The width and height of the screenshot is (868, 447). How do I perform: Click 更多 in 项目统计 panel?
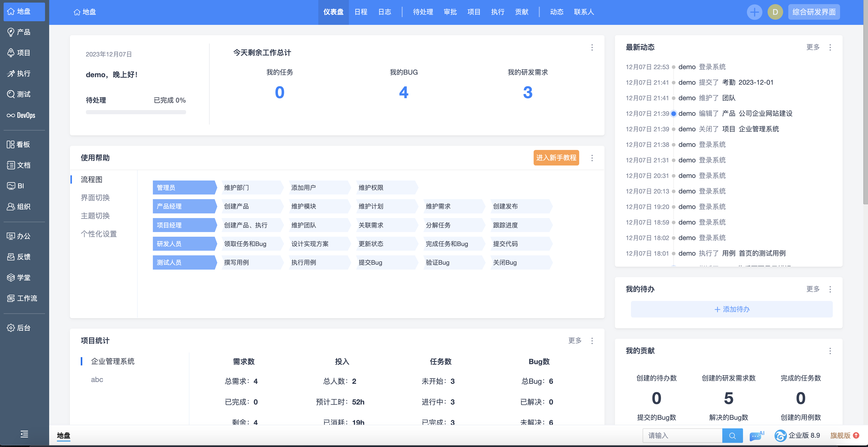point(575,341)
